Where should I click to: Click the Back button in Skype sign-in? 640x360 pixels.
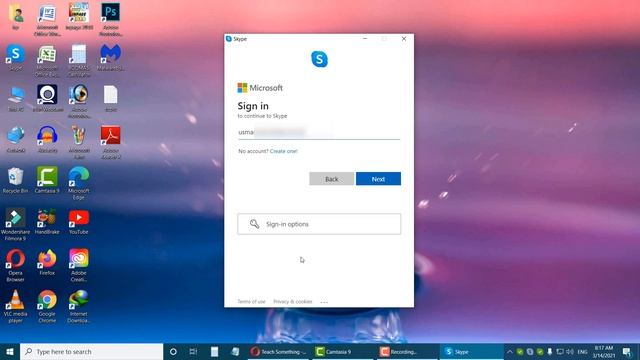331,179
